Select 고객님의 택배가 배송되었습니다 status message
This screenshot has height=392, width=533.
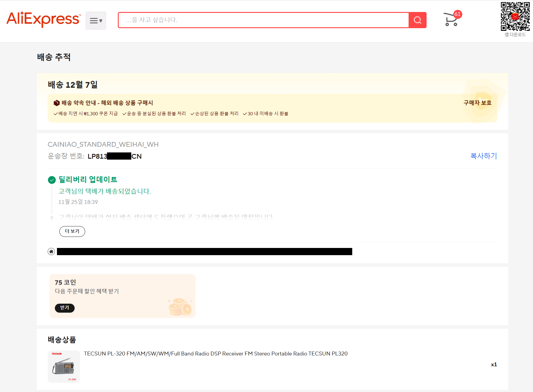(105, 191)
